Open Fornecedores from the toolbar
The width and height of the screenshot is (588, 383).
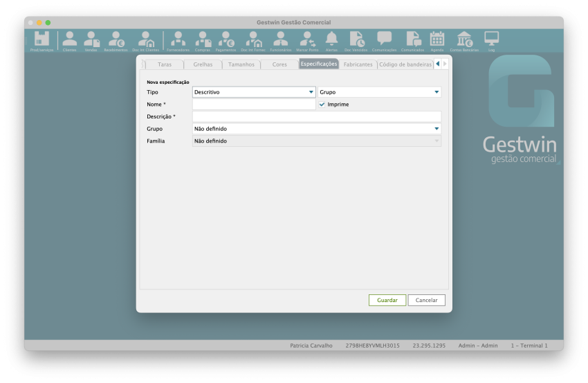point(178,40)
